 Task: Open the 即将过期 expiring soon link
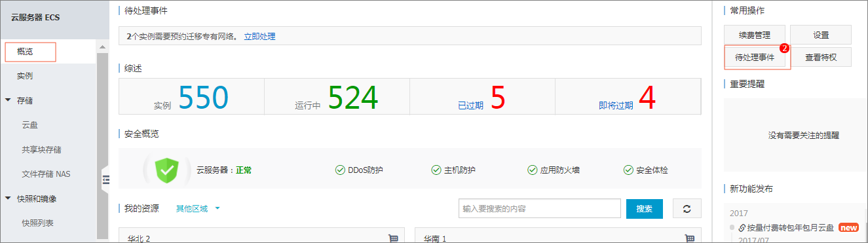pyautogui.click(x=616, y=105)
